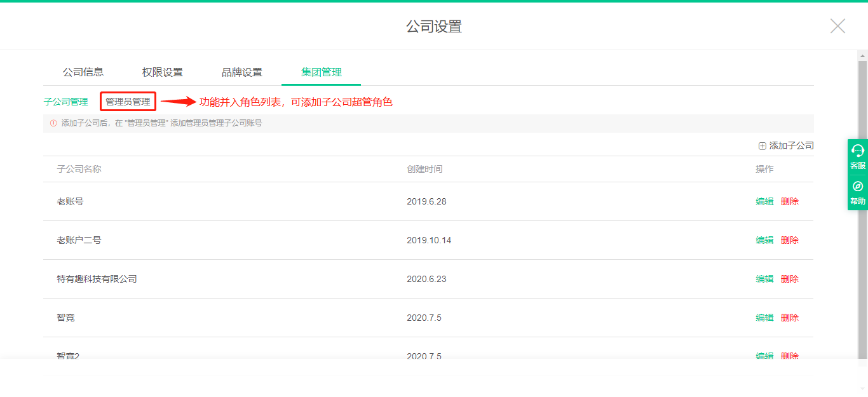The image size is (868, 397).
Task: Delete the 老账户二号 subsidiary
Action: [x=790, y=240]
